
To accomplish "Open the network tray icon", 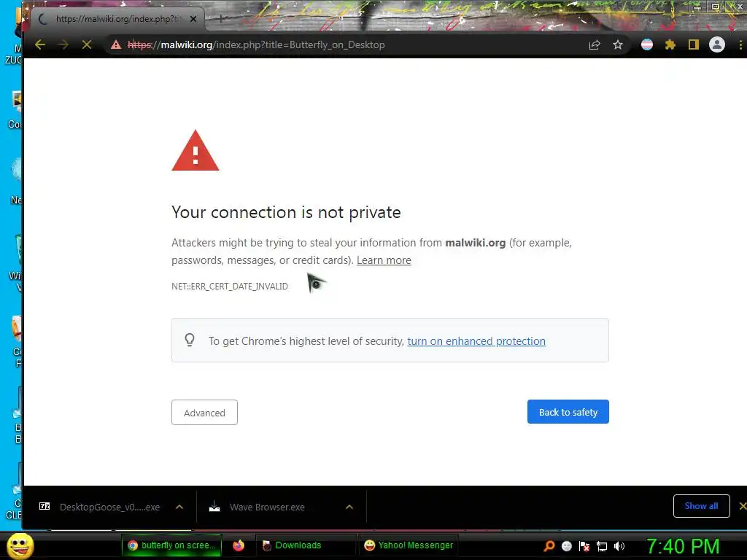I will pos(602,546).
